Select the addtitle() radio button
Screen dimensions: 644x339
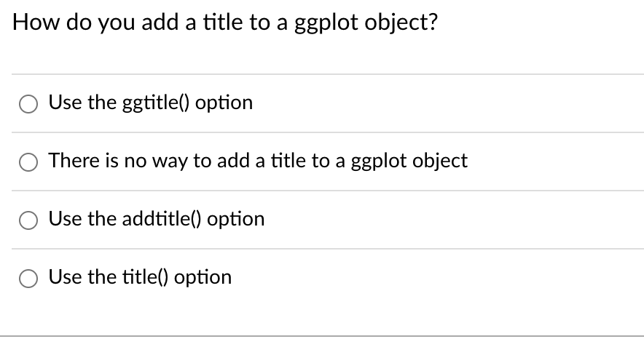click(x=31, y=220)
